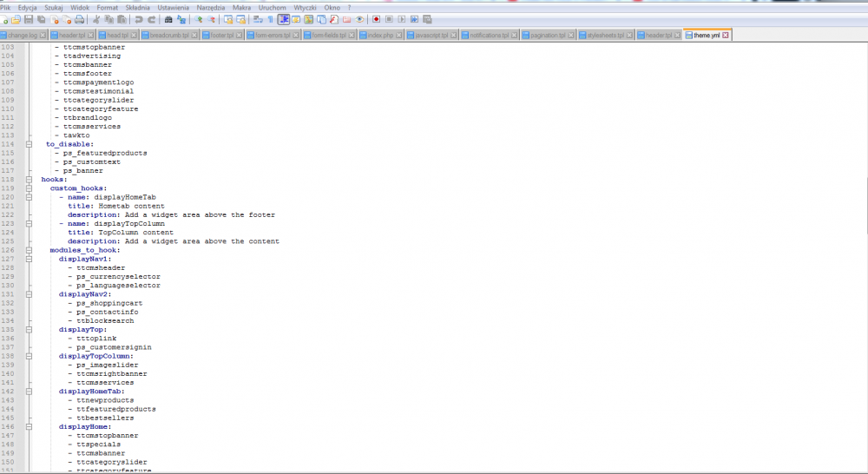
Task: Toggle file monitoring eye icon
Action: coord(359,19)
